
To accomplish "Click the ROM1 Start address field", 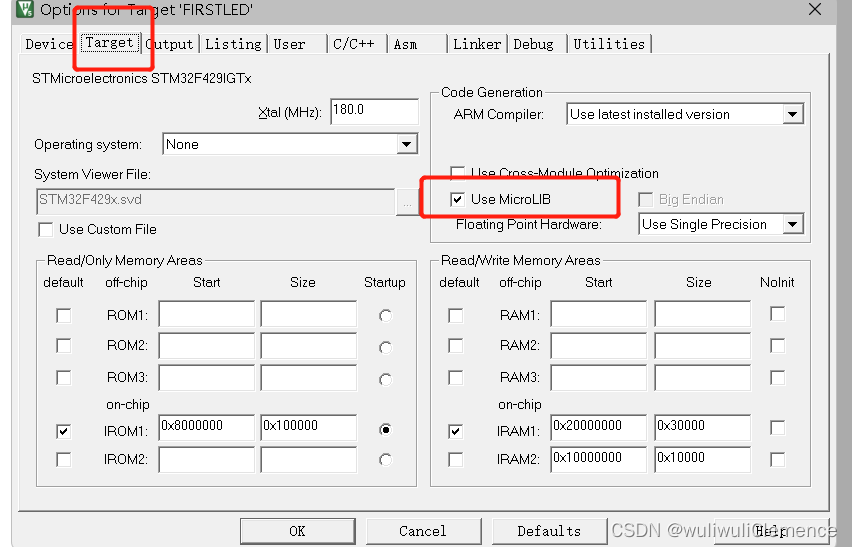I will (x=206, y=314).
